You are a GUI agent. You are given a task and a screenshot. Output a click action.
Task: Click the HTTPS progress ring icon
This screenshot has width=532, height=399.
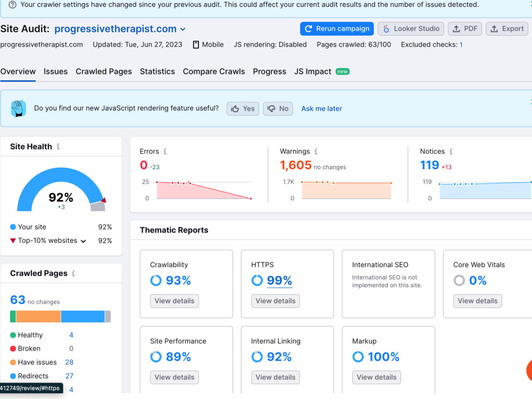pyautogui.click(x=257, y=280)
